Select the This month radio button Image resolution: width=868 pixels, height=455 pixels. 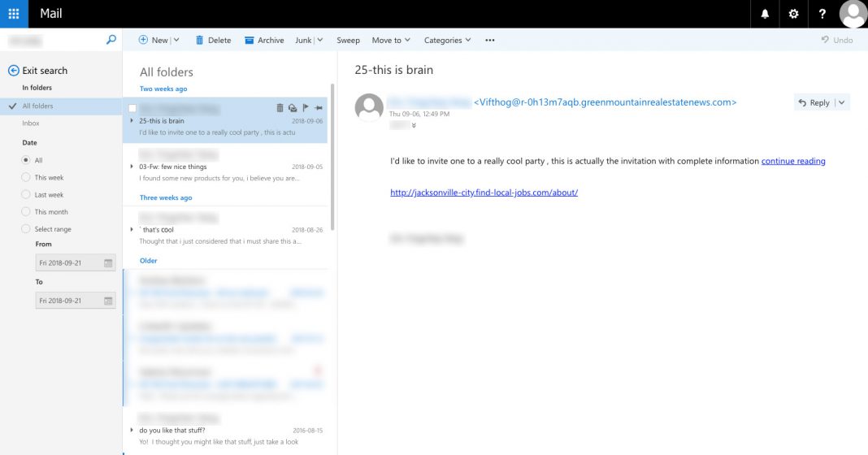[x=25, y=211]
